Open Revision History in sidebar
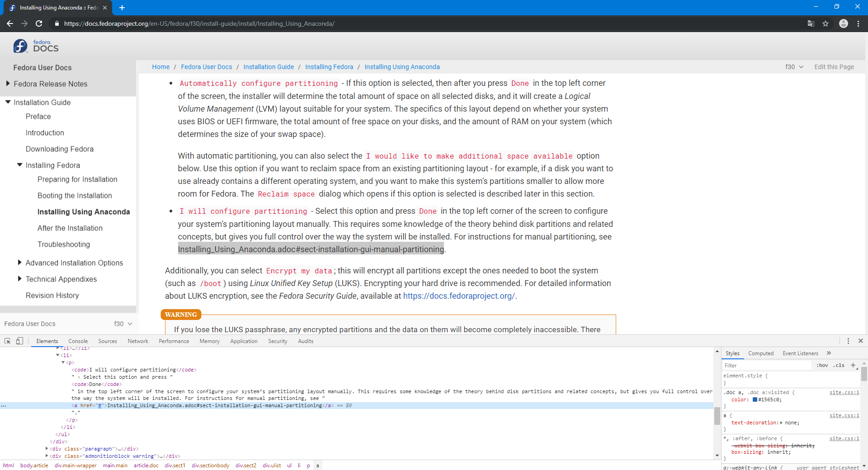The height and width of the screenshot is (470, 868). (x=52, y=296)
